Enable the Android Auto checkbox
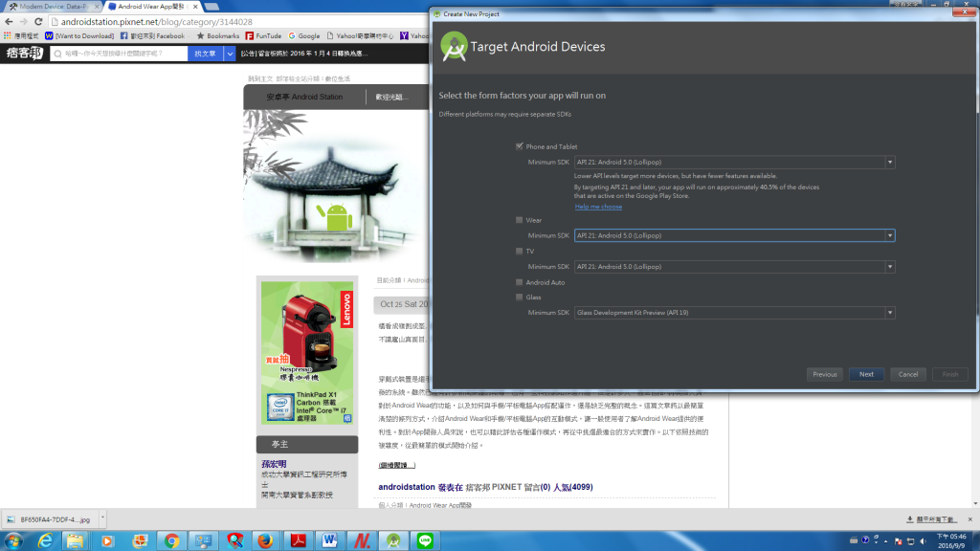The width and height of the screenshot is (980, 551). [x=520, y=282]
